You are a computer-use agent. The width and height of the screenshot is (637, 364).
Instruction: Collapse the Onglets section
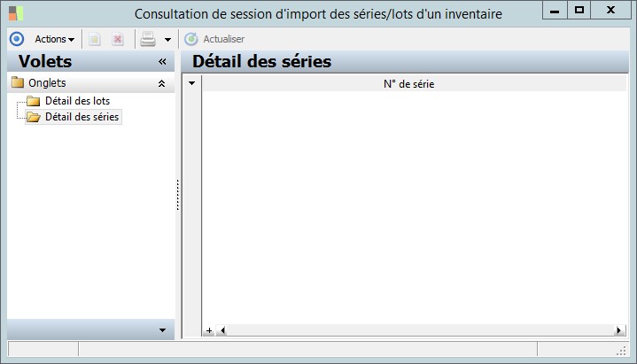pyautogui.click(x=161, y=83)
